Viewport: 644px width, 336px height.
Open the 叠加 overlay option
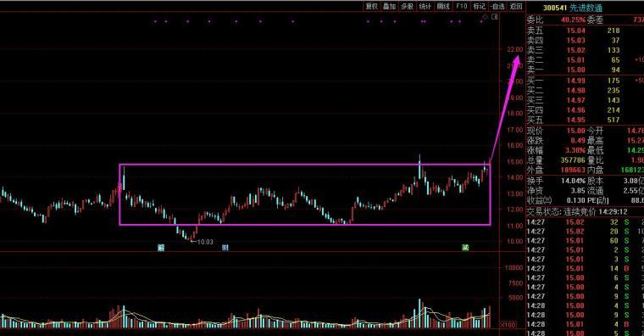coord(389,6)
